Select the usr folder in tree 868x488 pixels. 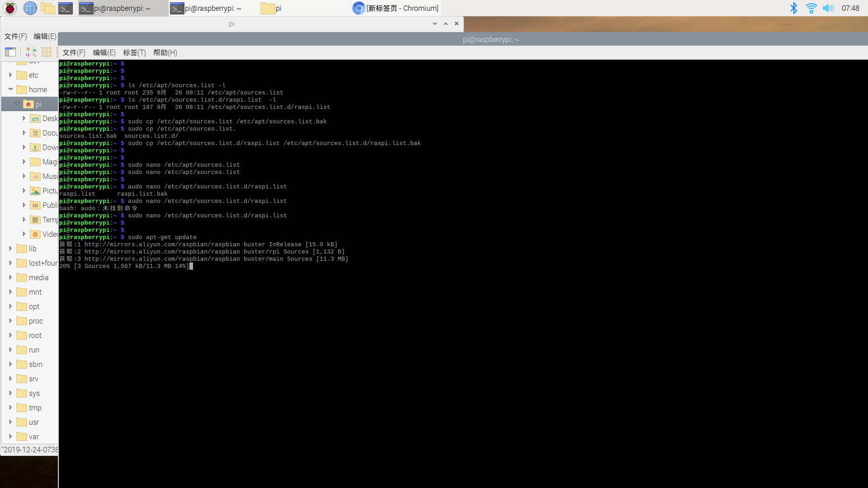pos(34,422)
